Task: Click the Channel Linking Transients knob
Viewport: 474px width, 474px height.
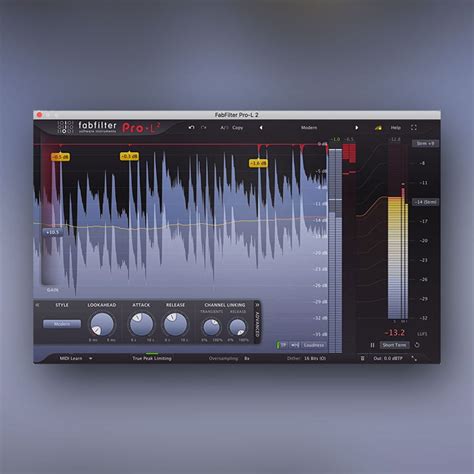Action: (212, 327)
